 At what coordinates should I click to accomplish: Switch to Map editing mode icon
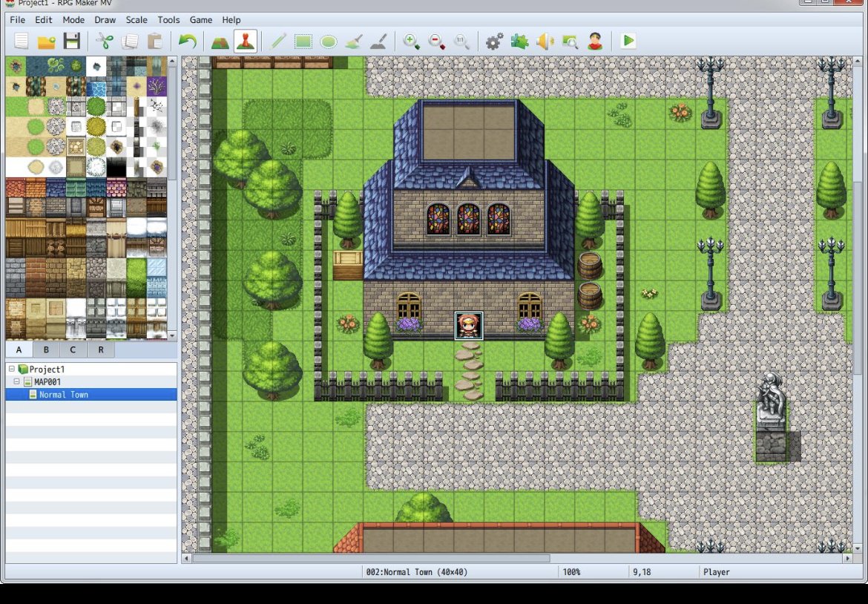coord(220,42)
